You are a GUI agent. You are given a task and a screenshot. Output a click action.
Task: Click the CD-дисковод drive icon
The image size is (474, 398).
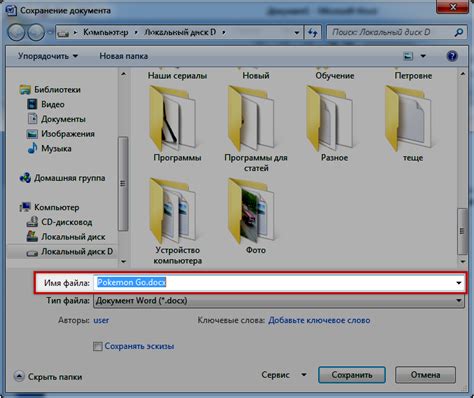click(32, 222)
